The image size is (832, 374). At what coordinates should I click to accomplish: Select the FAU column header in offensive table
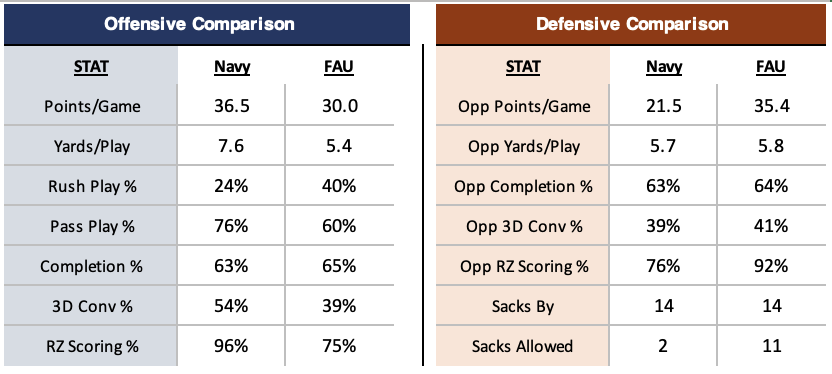339,67
